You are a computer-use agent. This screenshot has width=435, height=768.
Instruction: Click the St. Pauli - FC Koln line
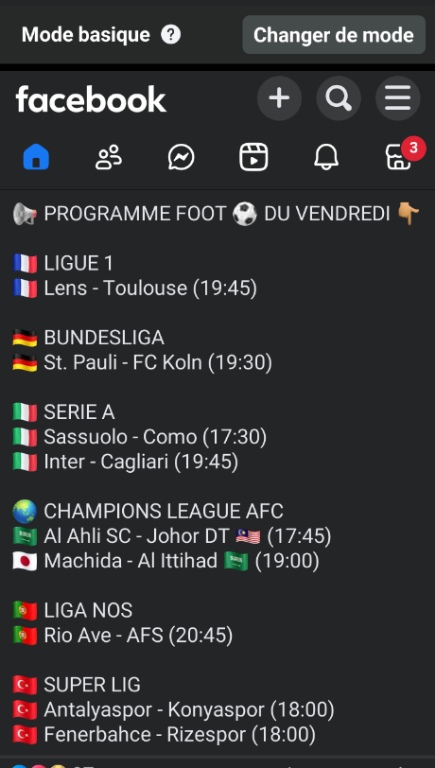click(142, 363)
